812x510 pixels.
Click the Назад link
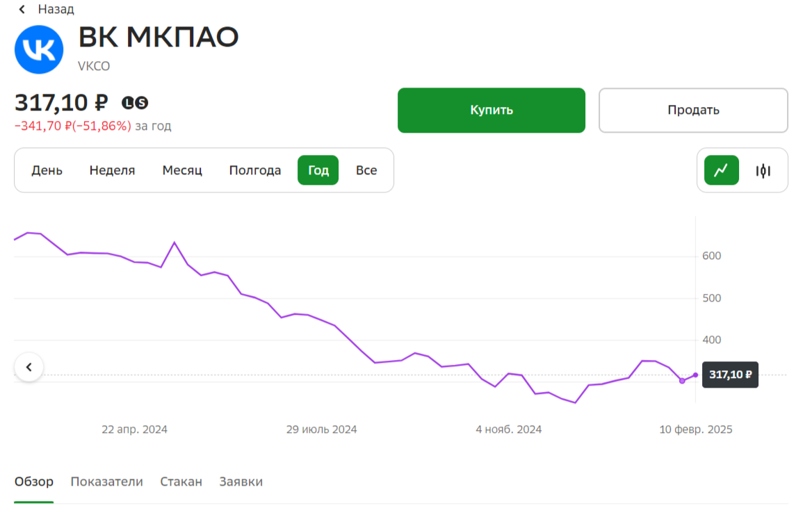click(x=56, y=10)
